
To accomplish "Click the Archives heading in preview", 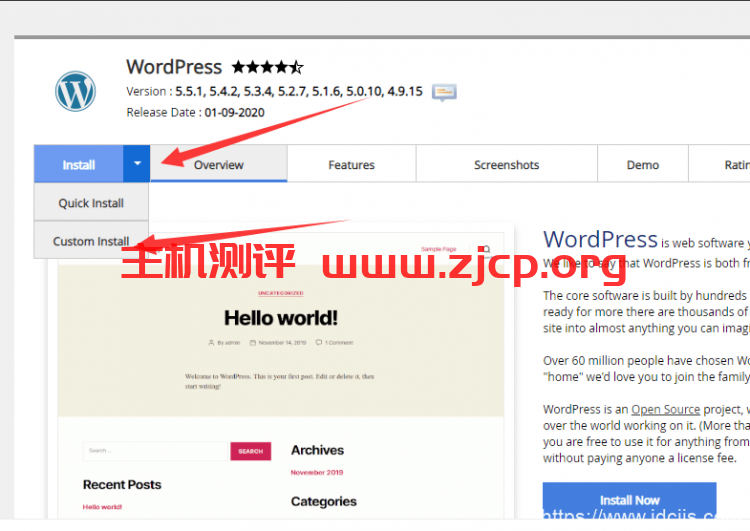I will [317, 450].
